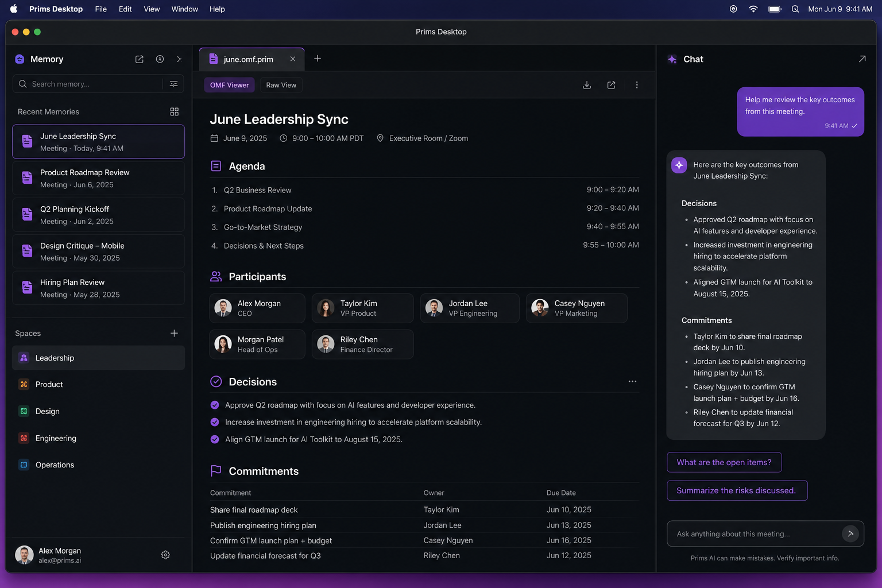The height and width of the screenshot is (588, 882).
Task: Download the meeting document
Action: point(587,85)
